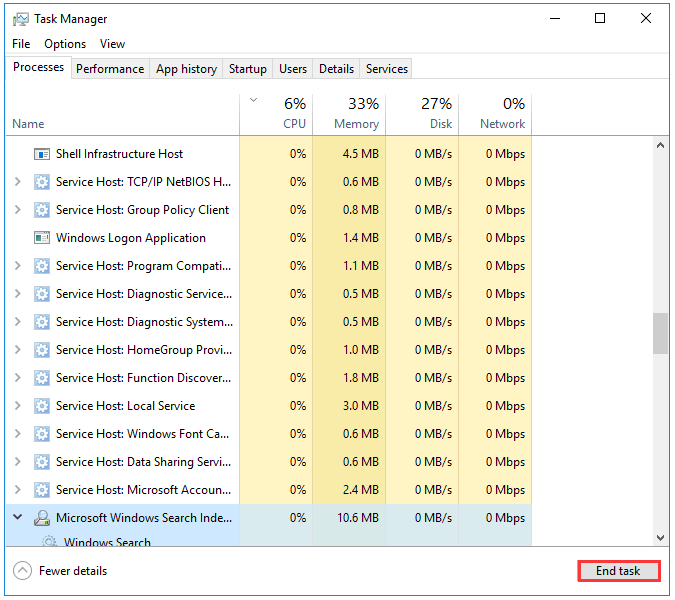Click the Function Discover... gear icon

[42, 378]
